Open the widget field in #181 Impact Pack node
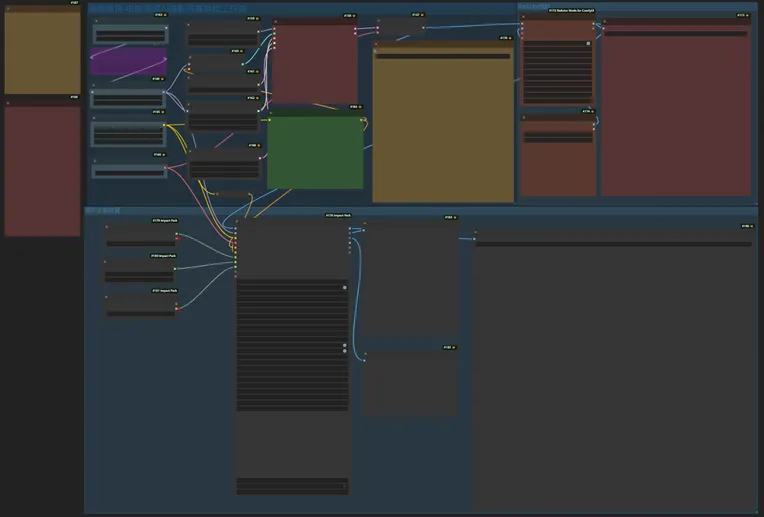 click(x=140, y=313)
